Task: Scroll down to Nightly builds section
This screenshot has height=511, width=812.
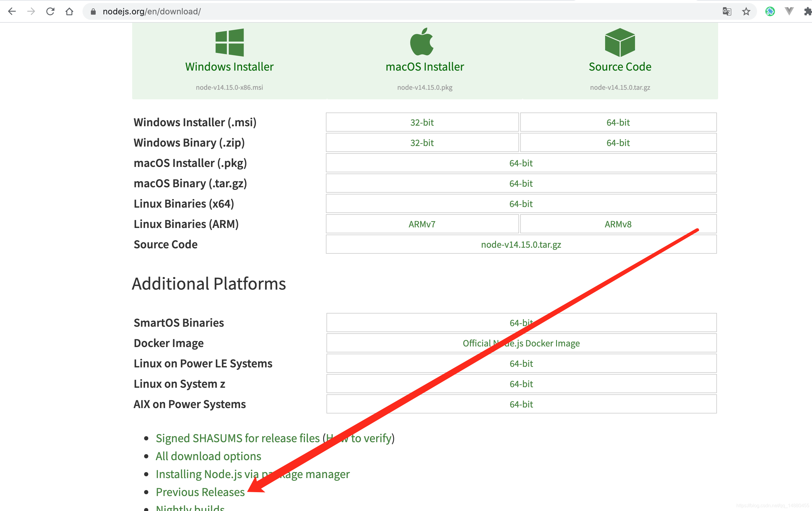Action: 189,507
